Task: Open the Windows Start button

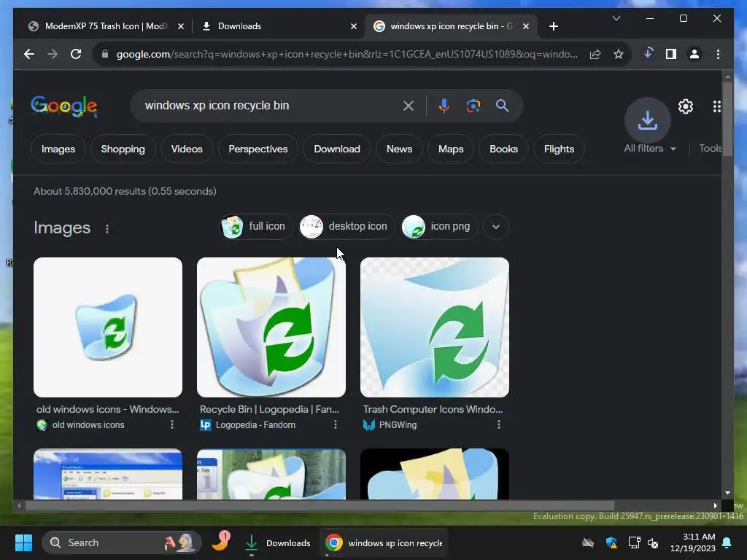Action: (x=23, y=542)
